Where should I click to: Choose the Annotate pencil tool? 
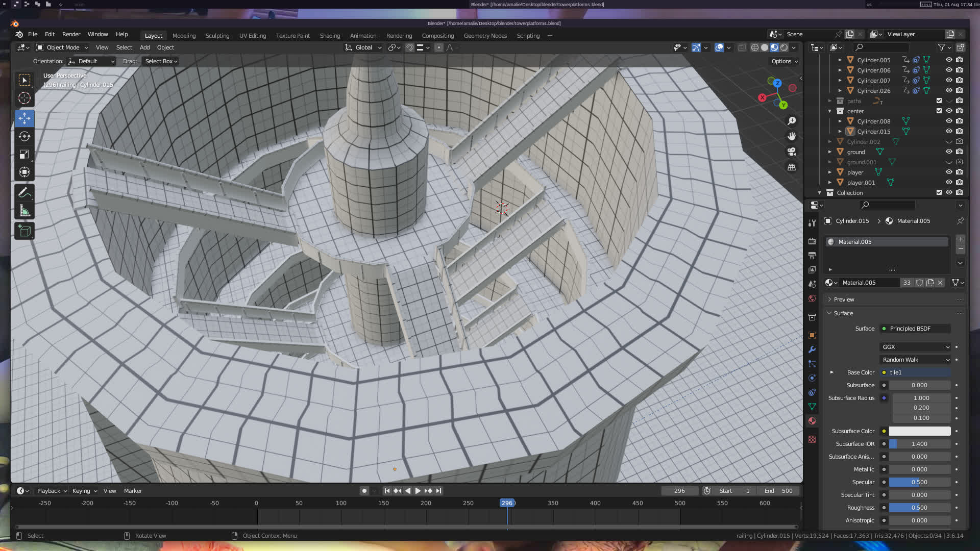(x=24, y=193)
